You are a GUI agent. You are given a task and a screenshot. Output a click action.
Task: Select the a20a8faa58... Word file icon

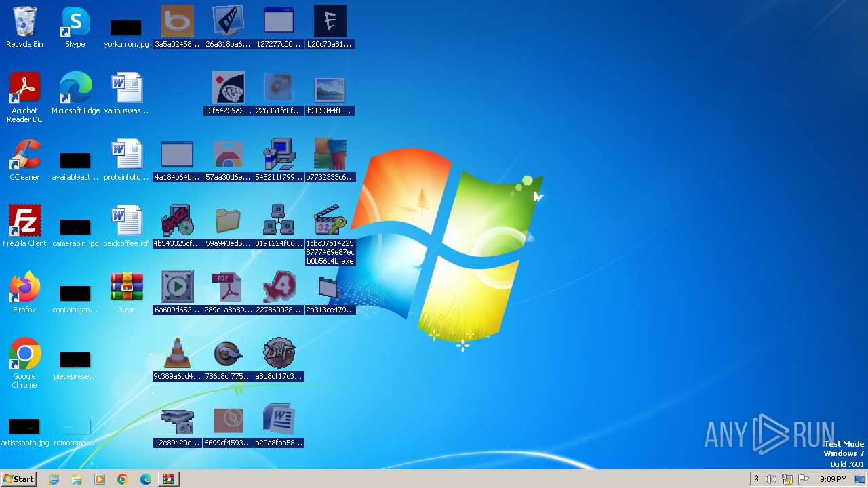(x=279, y=420)
